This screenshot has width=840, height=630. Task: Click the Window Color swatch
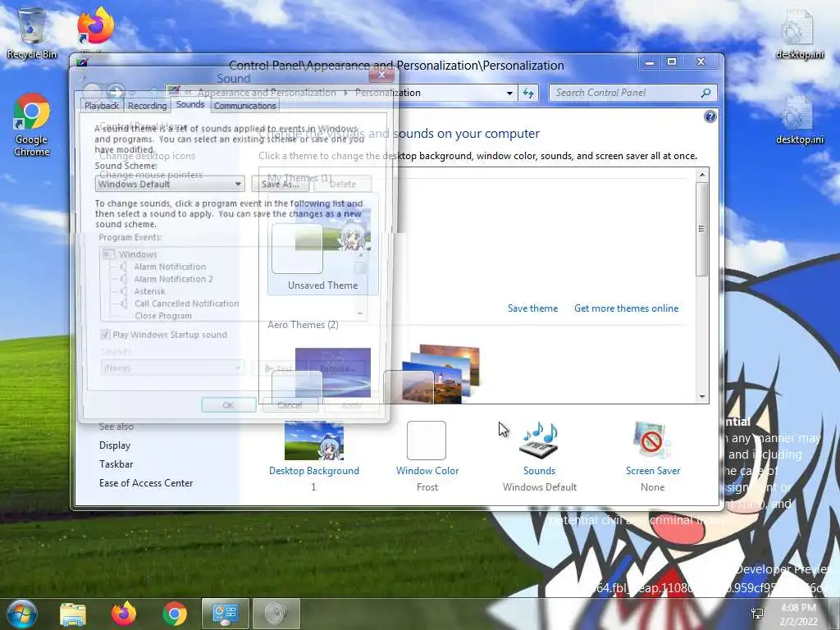click(427, 441)
